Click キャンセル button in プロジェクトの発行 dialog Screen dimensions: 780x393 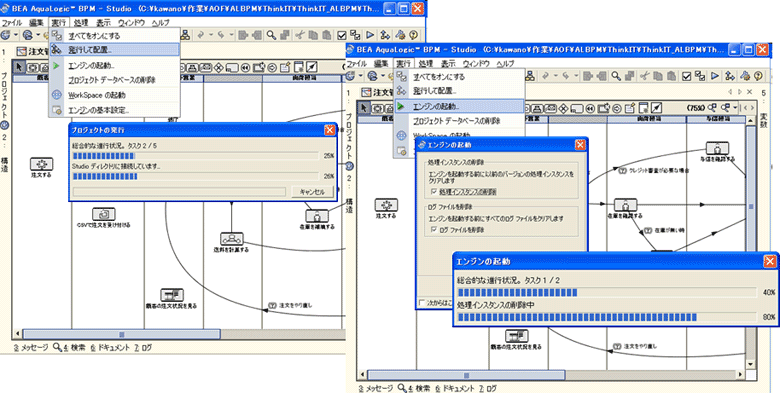click(x=312, y=192)
